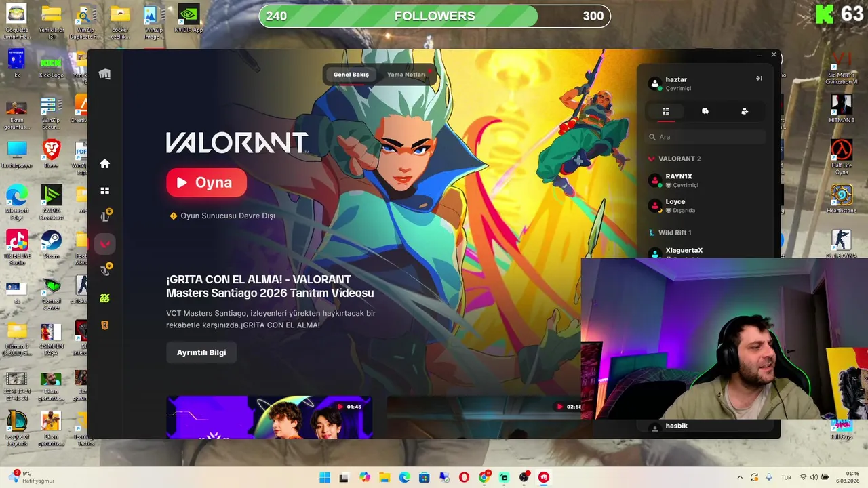This screenshot has width=868, height=488.
Task: Open friend Loyce in friends list
Action: [705, 205]
